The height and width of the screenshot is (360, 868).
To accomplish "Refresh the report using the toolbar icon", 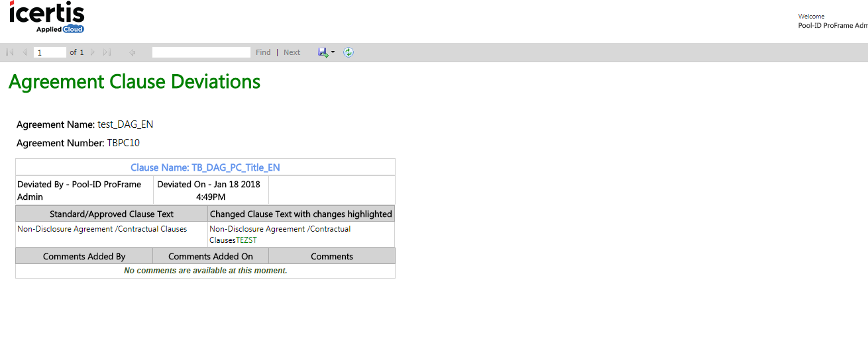I will tap(349, 52).
